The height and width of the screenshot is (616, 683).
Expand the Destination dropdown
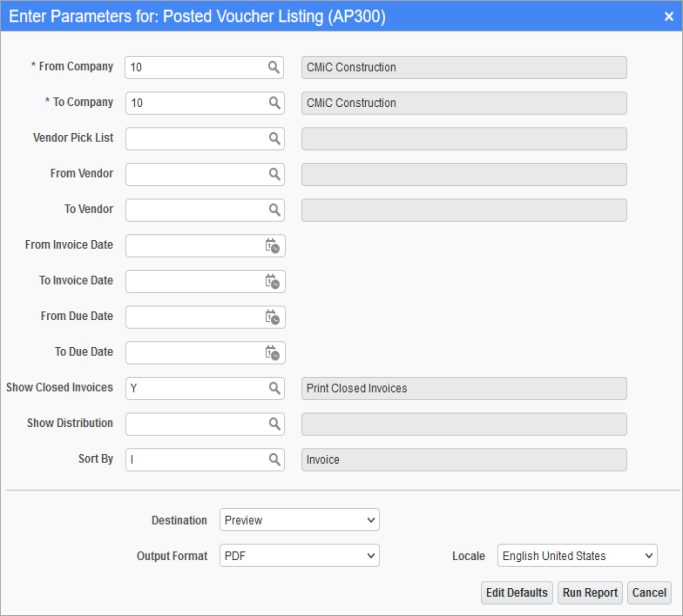299,520
